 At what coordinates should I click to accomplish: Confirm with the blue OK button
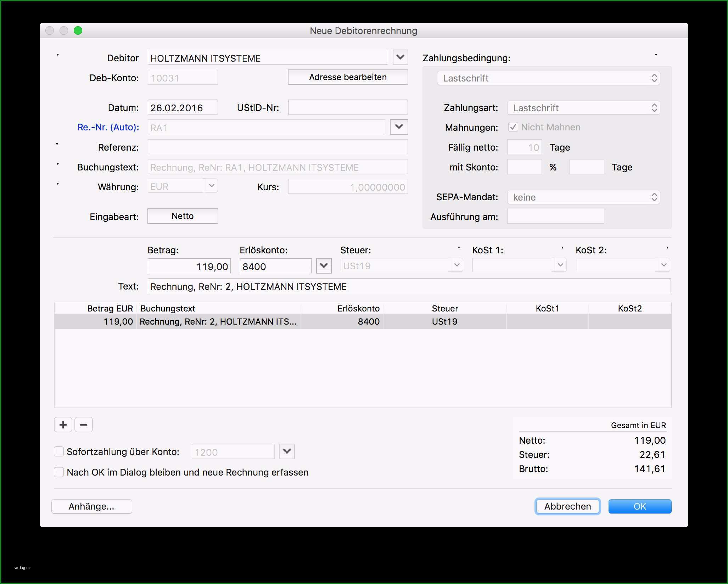click(x=640, y=506)
